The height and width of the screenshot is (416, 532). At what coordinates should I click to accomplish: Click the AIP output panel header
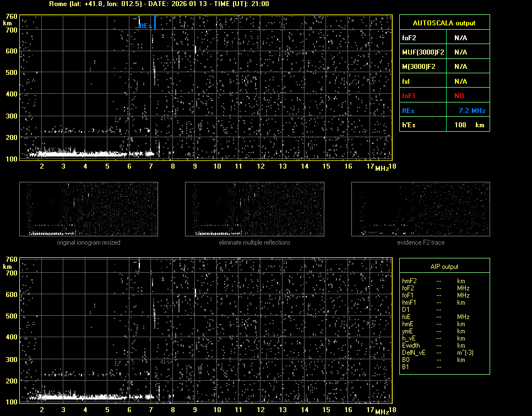(444, 267)
